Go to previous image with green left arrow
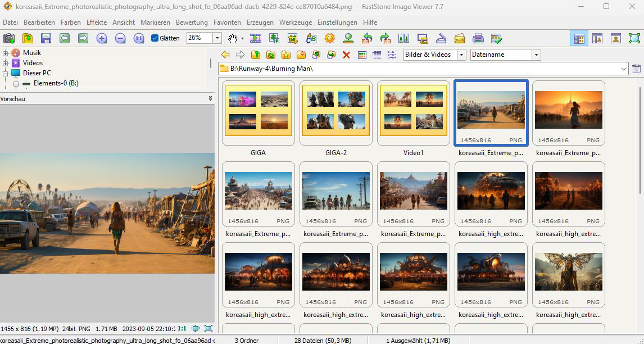644x344 pixels. point(65,38)
